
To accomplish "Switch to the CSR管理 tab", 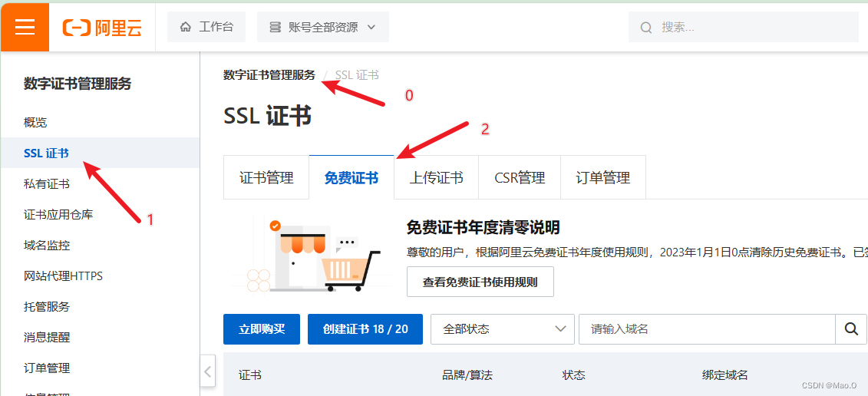I will (x=520, y=177).
